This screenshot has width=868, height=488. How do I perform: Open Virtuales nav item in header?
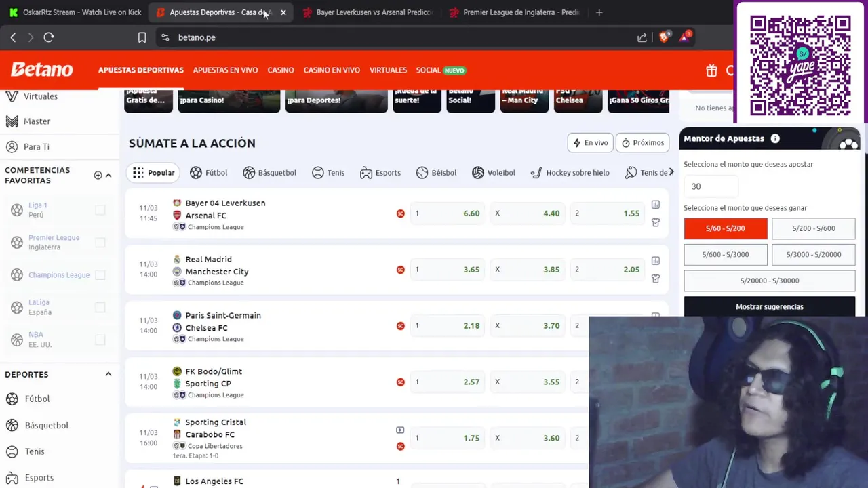click(x=388, y=70)
